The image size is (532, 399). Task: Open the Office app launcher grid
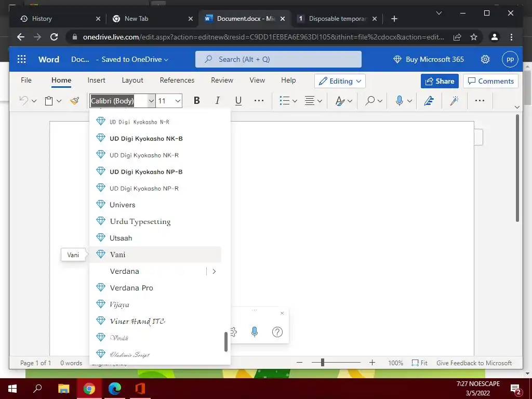[x=21, y=59]
